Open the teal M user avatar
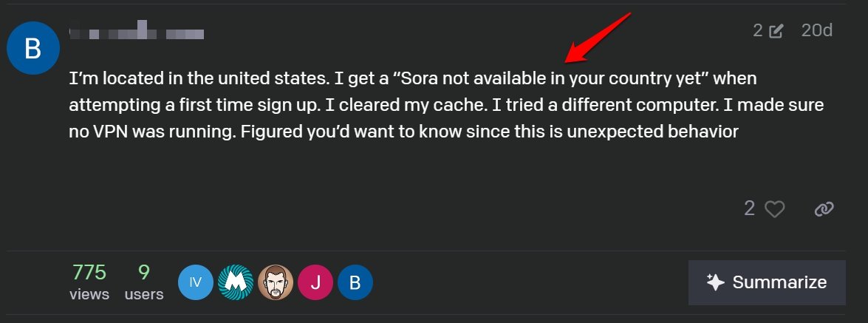 point(236,282)
